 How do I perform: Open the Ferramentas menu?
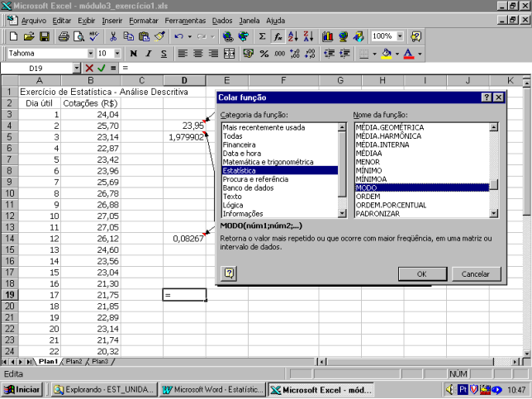click(x=184, y=19)
